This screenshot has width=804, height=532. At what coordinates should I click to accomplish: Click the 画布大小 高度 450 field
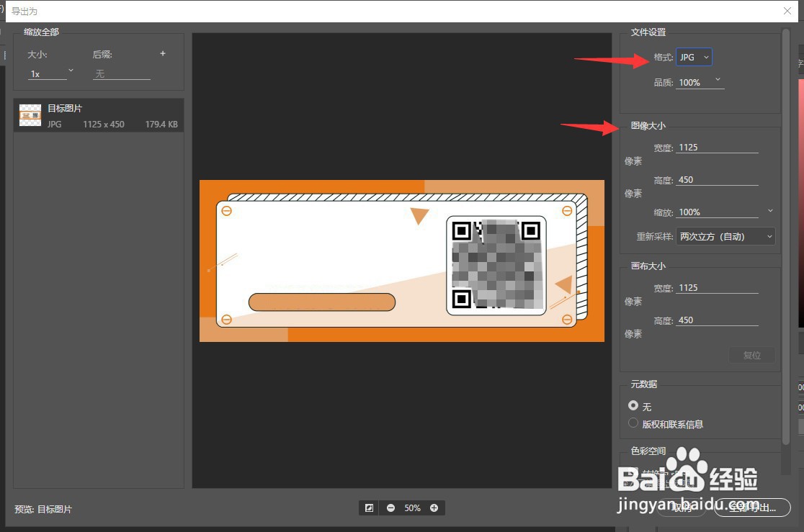tap(717, 320)
